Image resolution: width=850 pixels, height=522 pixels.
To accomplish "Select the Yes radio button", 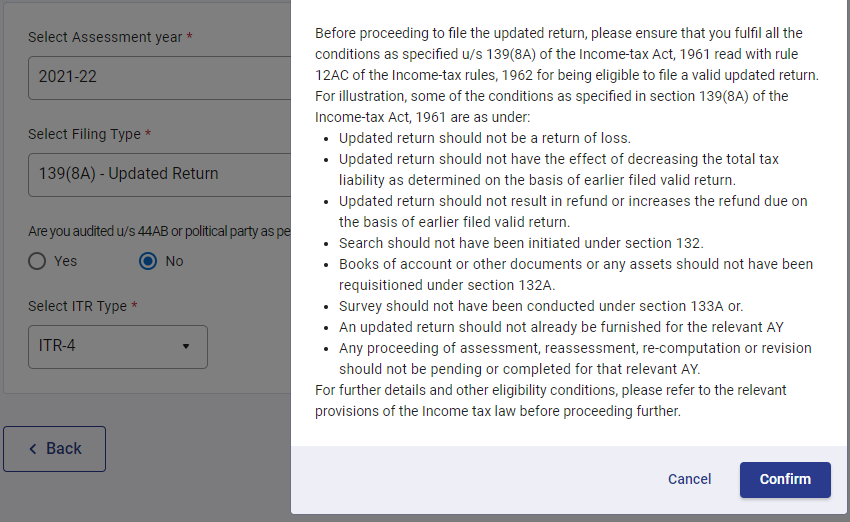I will (x=37, y=261).
